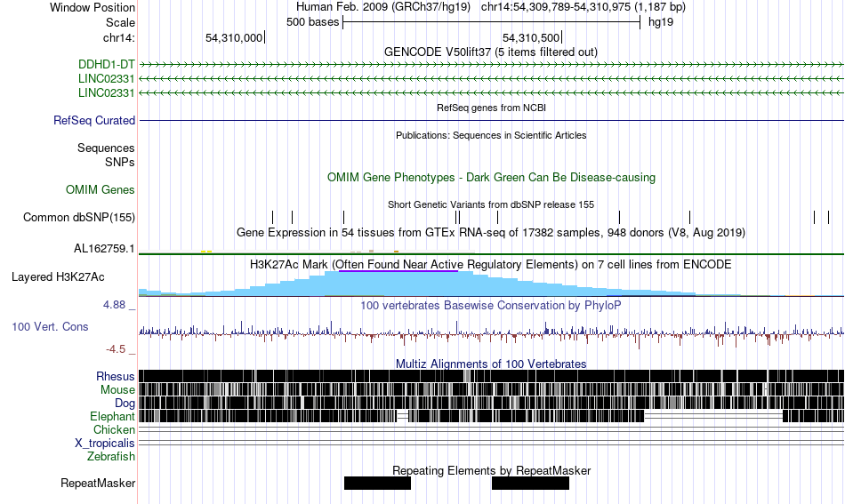This screenshot has width=845, height=504.
Task: Click the Dog alignment density row
Action: (491, 403)
